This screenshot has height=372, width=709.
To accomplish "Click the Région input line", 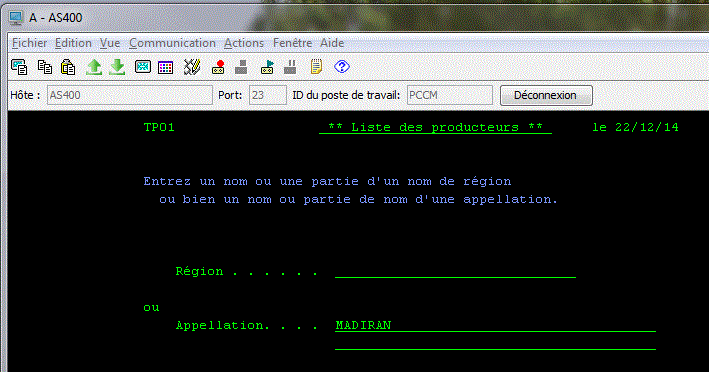I will (x=455, y=271).
